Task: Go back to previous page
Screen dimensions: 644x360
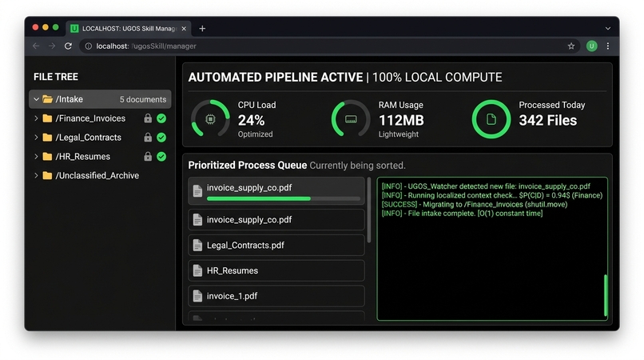Action: click(36, 46)
